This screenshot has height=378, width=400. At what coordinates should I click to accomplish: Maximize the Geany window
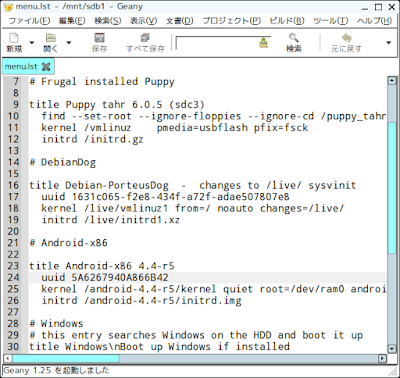tap(378, 7)
